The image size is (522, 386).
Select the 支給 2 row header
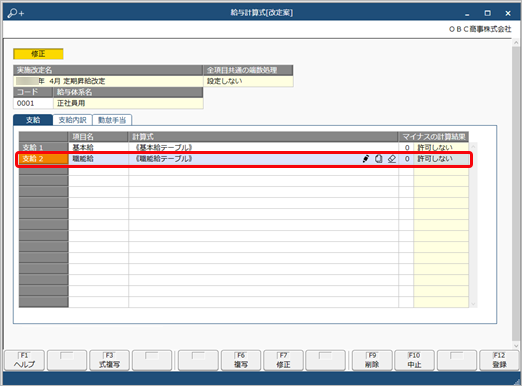pyautogui.click(x=43, y=159)
